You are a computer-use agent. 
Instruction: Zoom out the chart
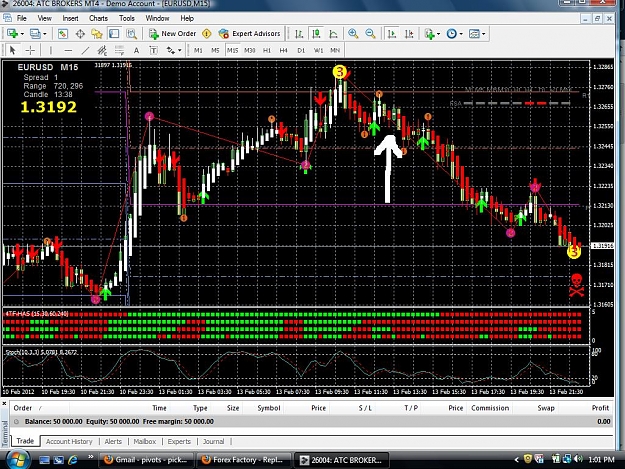(x=370, y=34)
